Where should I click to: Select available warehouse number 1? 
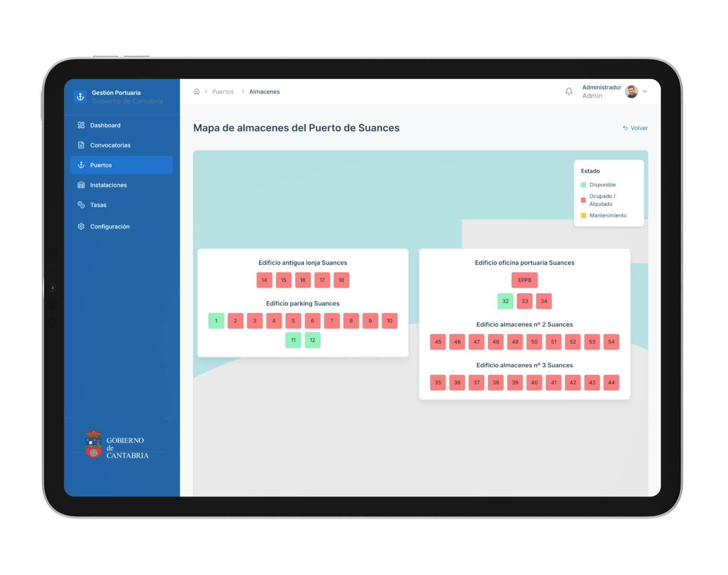pos(216,321)
